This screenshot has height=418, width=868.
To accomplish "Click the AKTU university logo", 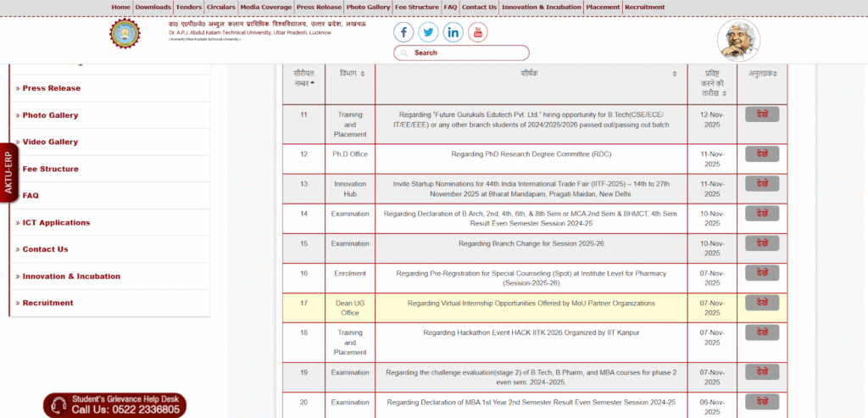I will click(x=126, y=33).
